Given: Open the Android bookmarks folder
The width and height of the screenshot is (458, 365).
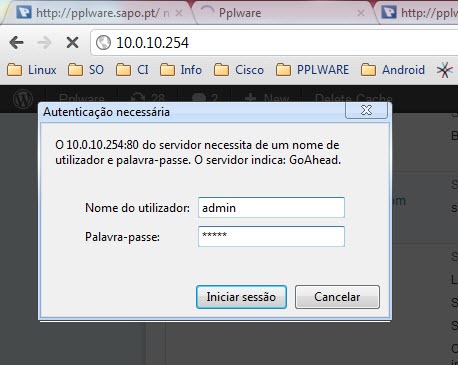Looking at the screenshot, I should click(x=393, y=70).
